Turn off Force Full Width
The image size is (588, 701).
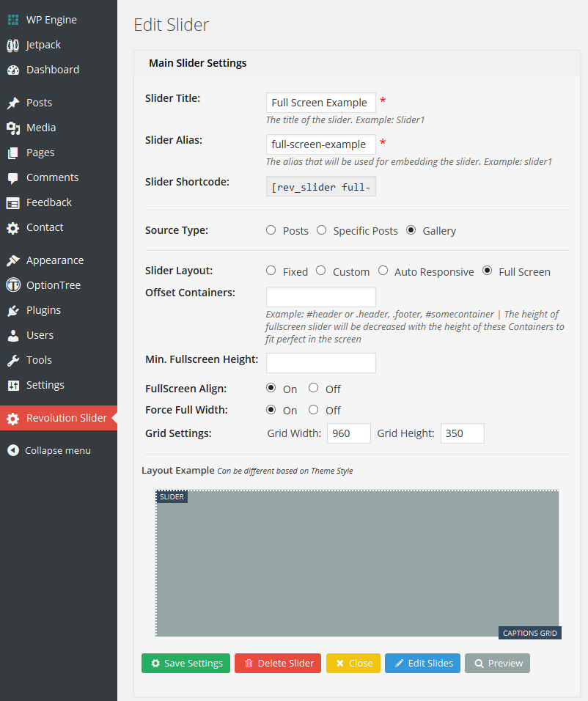(x=313, y=409)
